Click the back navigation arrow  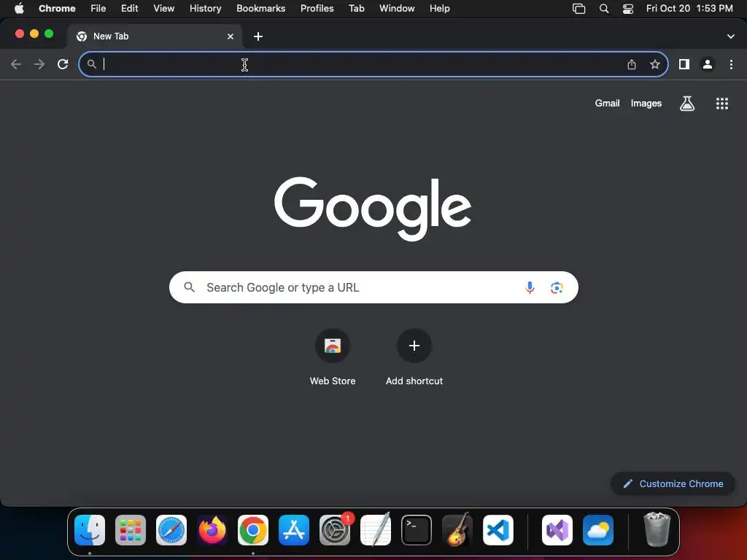(16, 64)
